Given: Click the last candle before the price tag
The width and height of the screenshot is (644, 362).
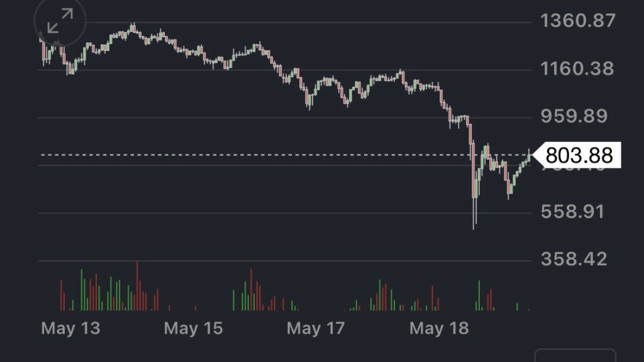Looking at the screenshot, I should (x=529, y=156).
